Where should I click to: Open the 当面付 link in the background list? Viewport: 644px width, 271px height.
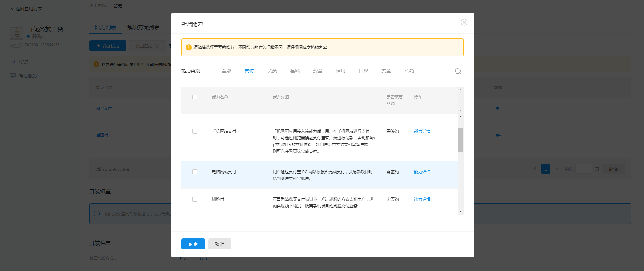pos(102,135)
